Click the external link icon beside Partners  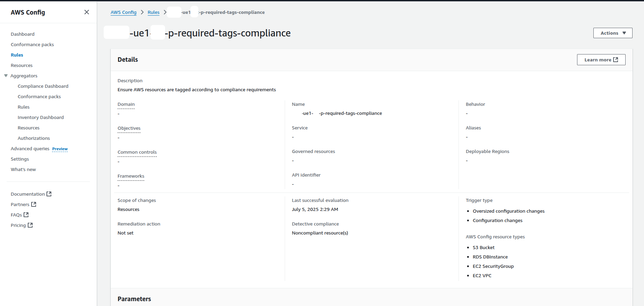(34, 204)
